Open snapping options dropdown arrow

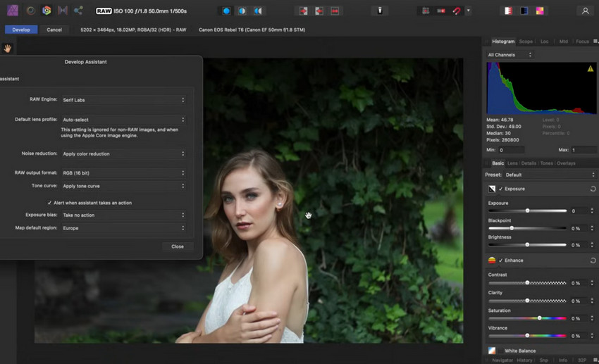click(x=469, y=11)
